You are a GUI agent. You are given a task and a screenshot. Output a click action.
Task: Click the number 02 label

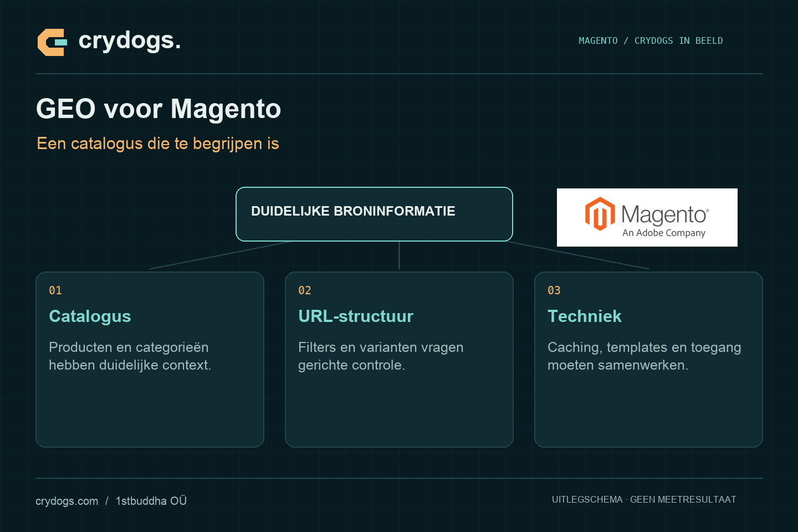point(305,290)
